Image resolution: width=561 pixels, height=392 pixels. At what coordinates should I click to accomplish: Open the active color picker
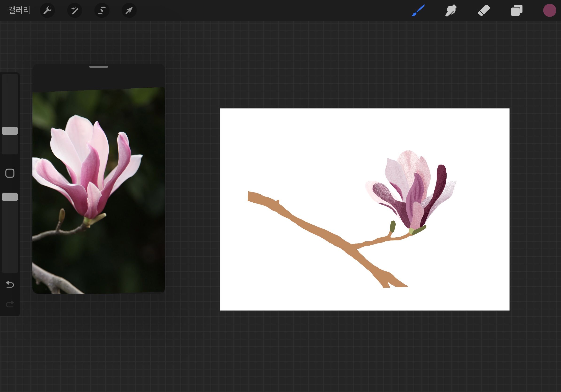(549, 11)
